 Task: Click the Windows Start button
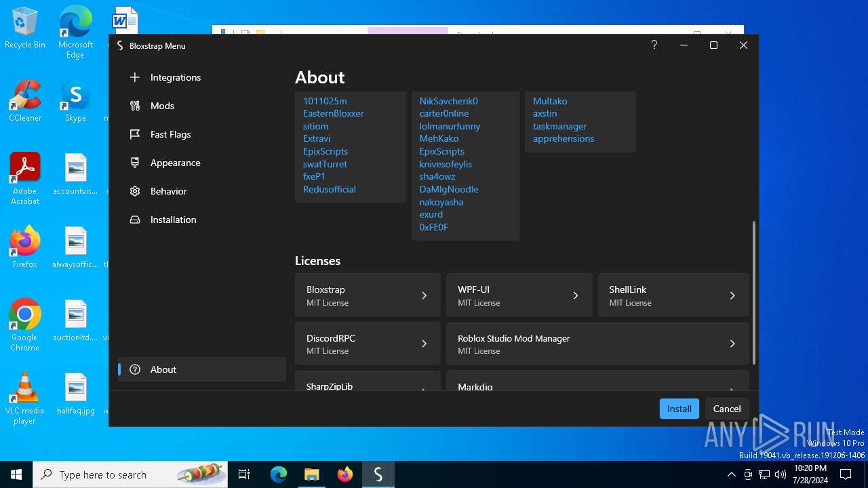[x=16, y=474]
